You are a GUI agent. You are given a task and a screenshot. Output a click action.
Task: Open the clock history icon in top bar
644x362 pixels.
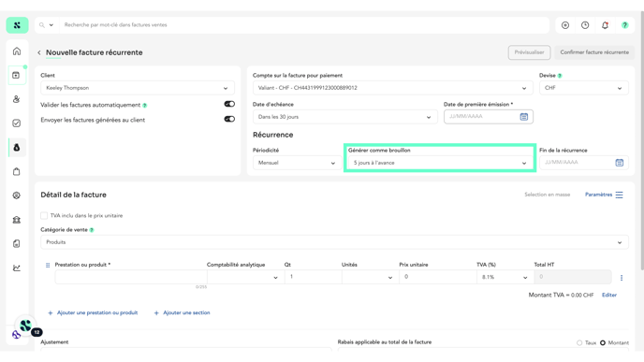point(585,25)
